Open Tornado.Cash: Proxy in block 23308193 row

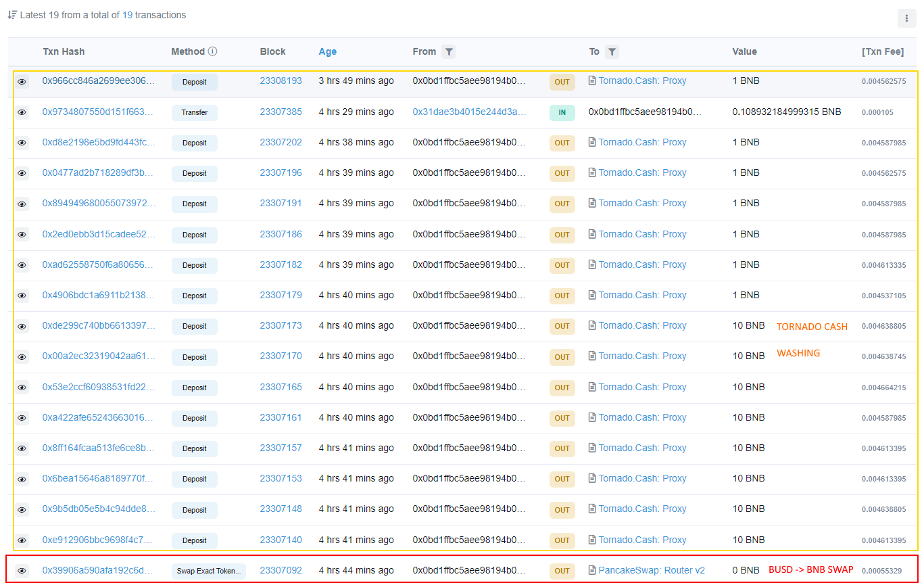pos(642,80)
